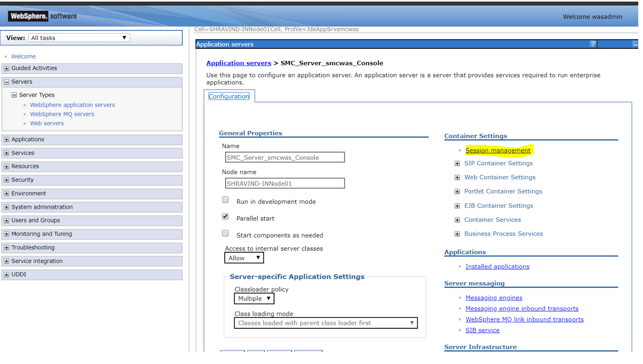Click the Server messaging heading
Screen dimensions: 643x364
point(475,283)
